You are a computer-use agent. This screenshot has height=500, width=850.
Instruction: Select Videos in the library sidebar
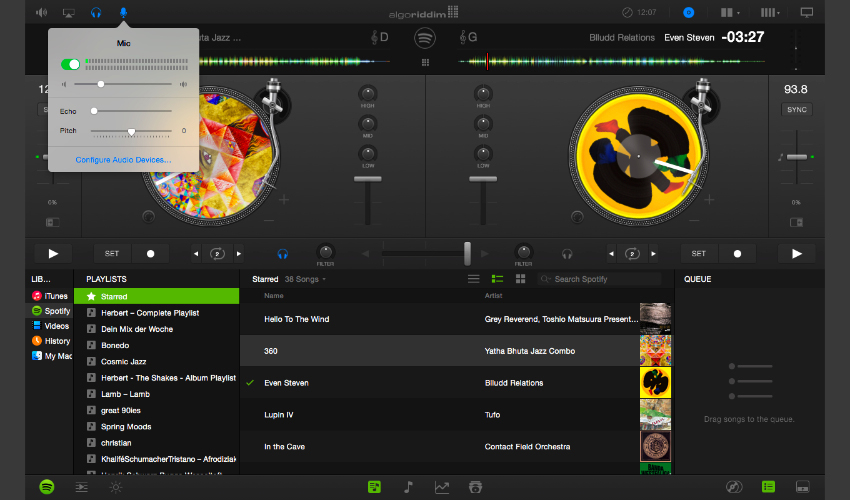[51, 326]
